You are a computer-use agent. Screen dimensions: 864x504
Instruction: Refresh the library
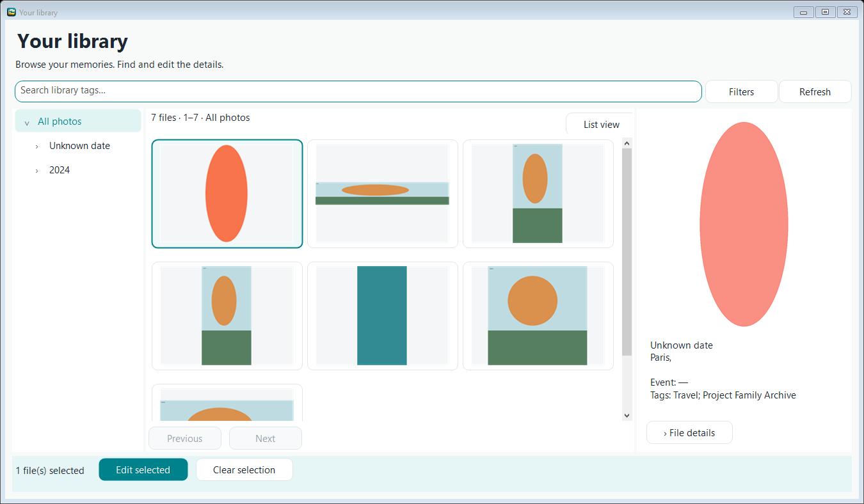pos(815,91)
